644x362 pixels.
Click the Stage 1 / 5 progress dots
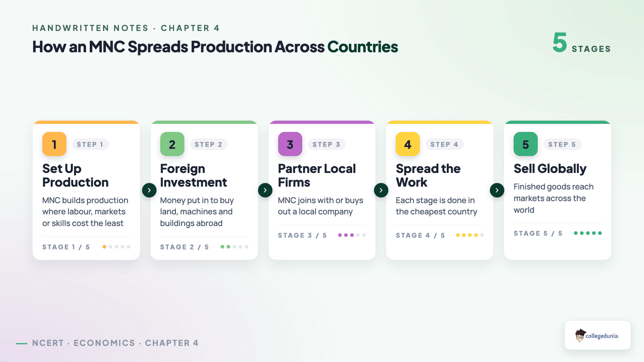(x=116, y=247)
